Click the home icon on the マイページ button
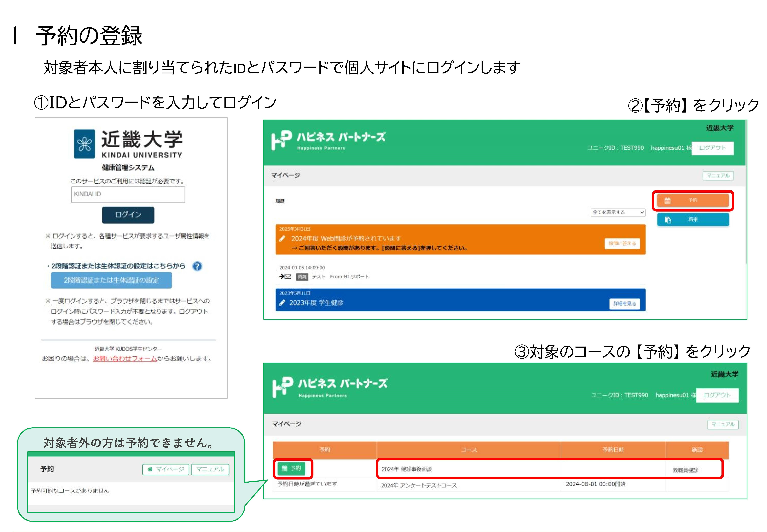Screen dimensions: 767x532 [x=150, y=469]
